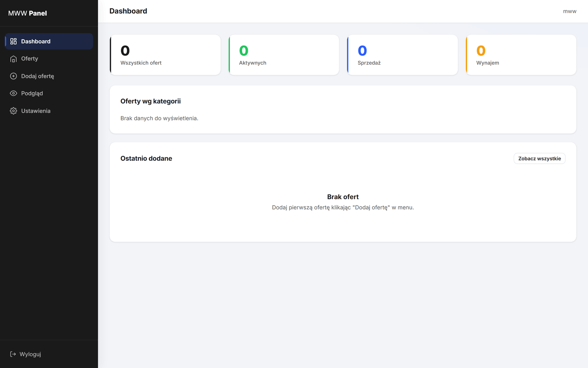This screenshot has width=588, height=368.
Task: Click the Dashboard grid icon in sidebar
Action: [x=13, y=41]
